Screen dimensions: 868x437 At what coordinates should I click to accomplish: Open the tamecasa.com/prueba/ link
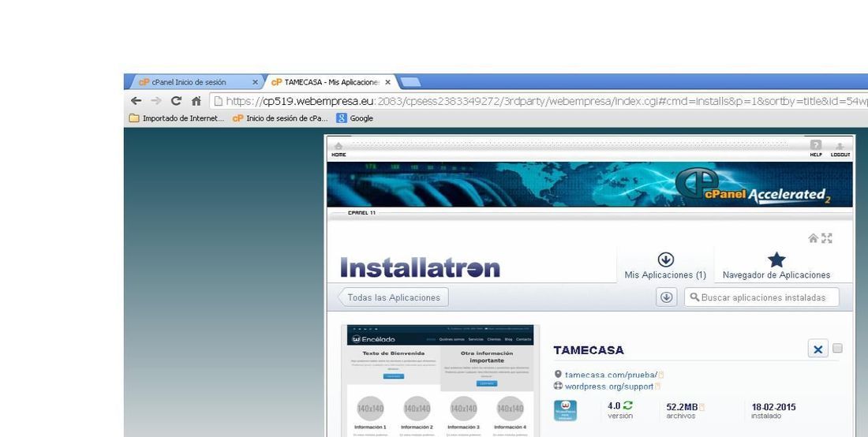pos(611,375)
